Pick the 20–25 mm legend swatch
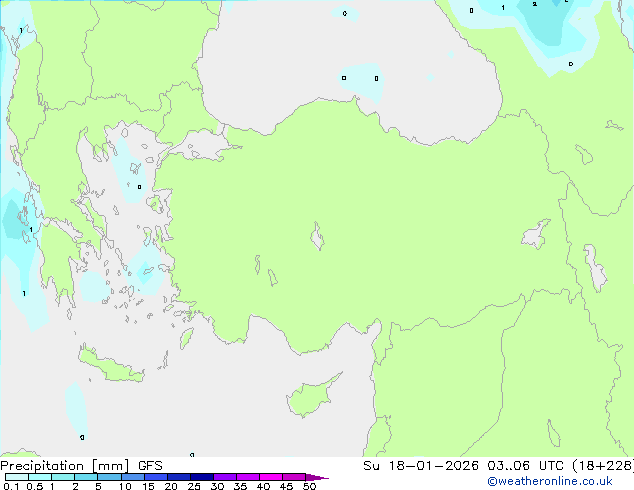634x490 pixels. (x=178, y=477)
